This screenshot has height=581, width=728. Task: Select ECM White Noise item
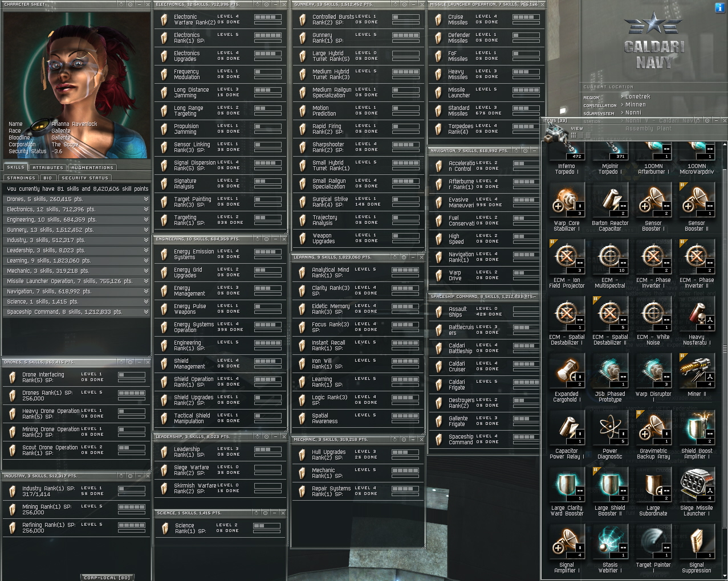(653, 321)
